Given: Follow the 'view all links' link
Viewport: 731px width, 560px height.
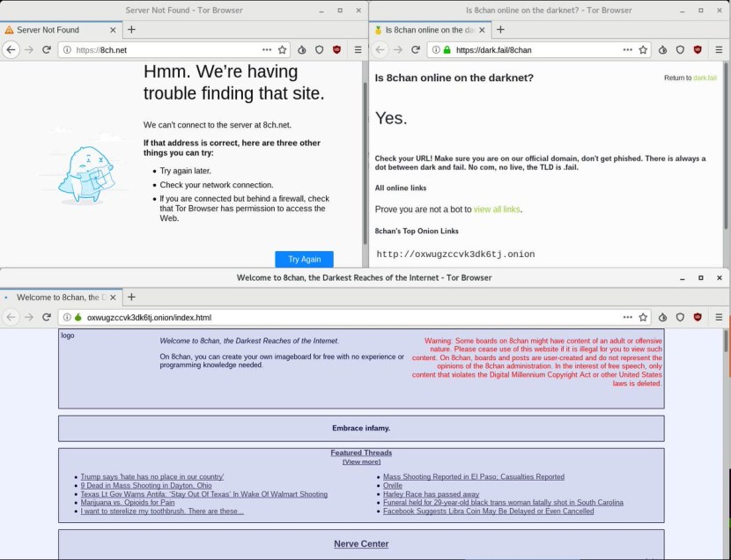Looking at the screenshot, I should click(x=497, y=210).
